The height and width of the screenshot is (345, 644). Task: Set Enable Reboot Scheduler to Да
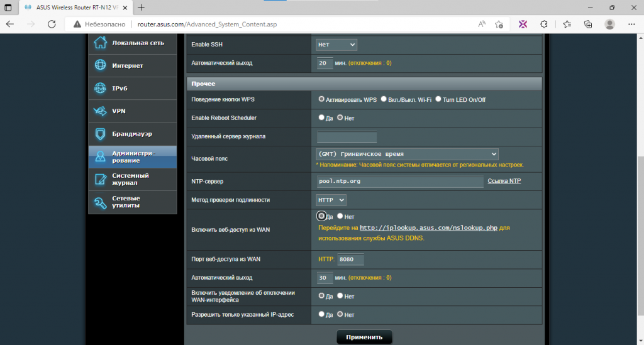321,118
